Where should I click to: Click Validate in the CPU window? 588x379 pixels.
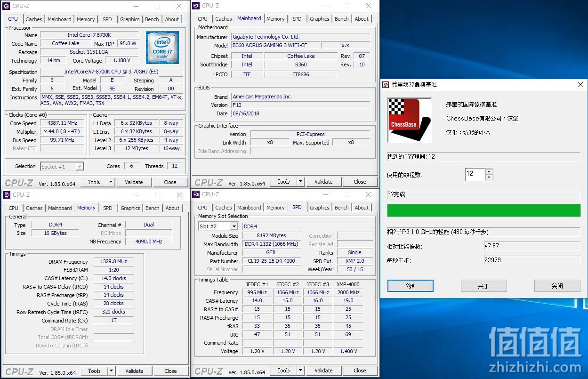(x=134, y=182)
